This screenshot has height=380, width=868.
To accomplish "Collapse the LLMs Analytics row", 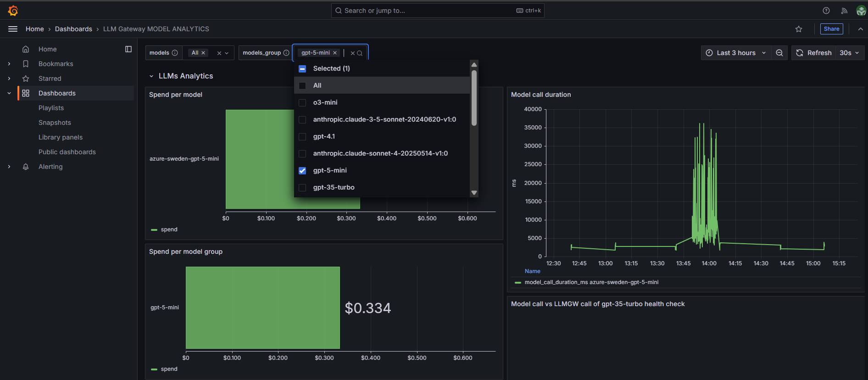I will click(x=151, y=76).
